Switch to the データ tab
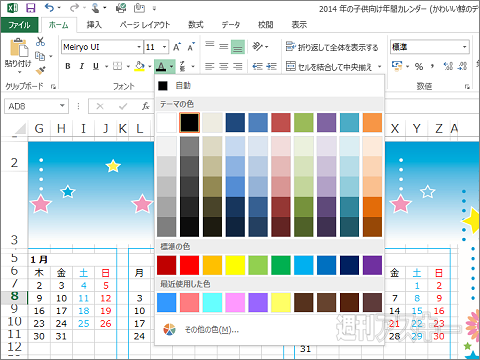480x360 pixels. 231,25
